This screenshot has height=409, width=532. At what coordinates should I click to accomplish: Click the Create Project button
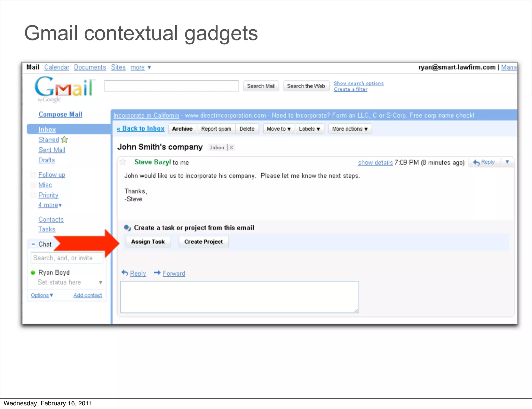click(204, 242)
